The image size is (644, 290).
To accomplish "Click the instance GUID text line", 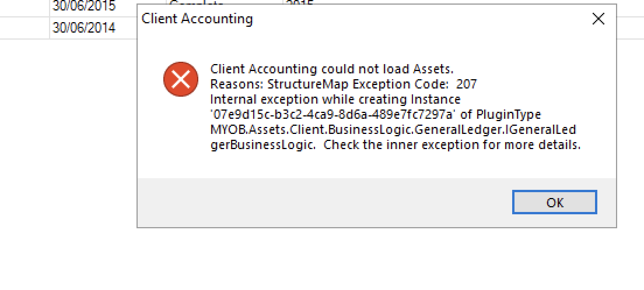I will pyautogui.click(x=375, y=114).
